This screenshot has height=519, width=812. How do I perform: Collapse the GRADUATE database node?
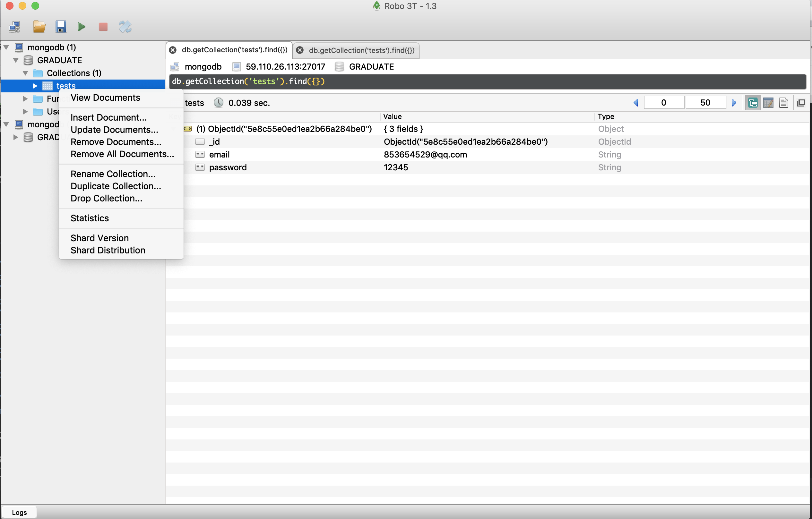[15, 60]
